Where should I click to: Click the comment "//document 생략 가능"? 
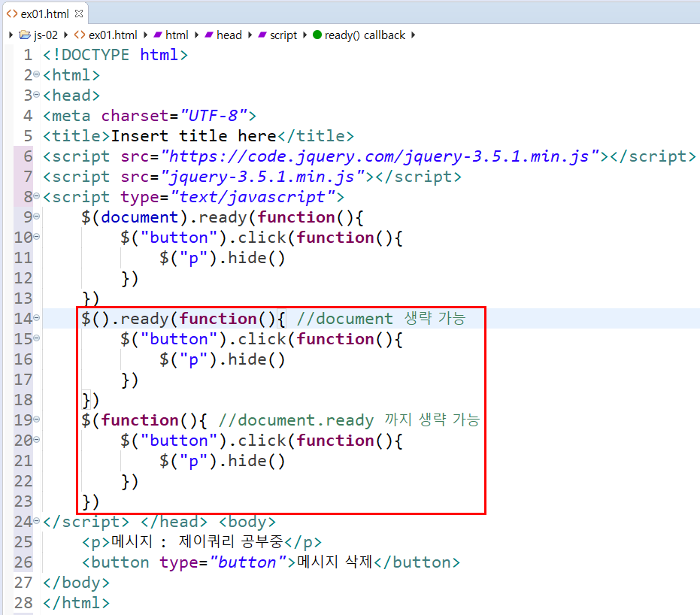tap(380, 319)
